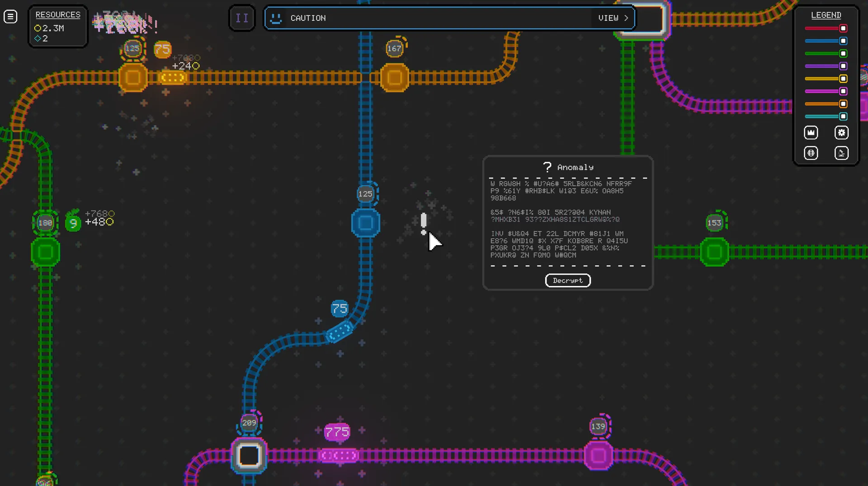Image resolution: width=868 pixels, height=486 pixels.
Task: Click the magenta train carrying 775
Action: [x=339, y=456]
